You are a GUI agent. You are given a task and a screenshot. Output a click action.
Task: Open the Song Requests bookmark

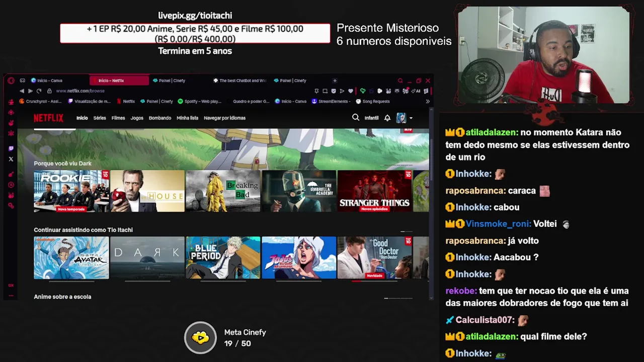tap(373, 101)
